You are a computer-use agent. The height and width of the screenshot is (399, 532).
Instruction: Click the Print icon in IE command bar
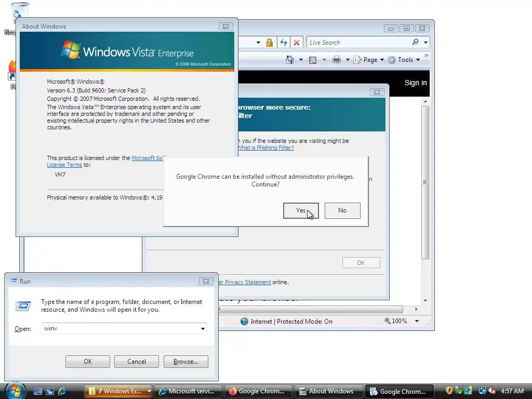[x=337, y=60]
